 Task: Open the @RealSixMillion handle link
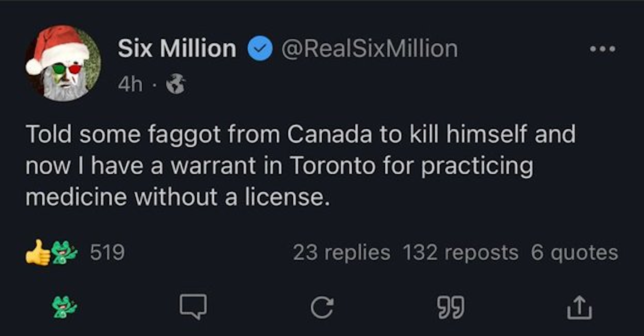[369, 49]
